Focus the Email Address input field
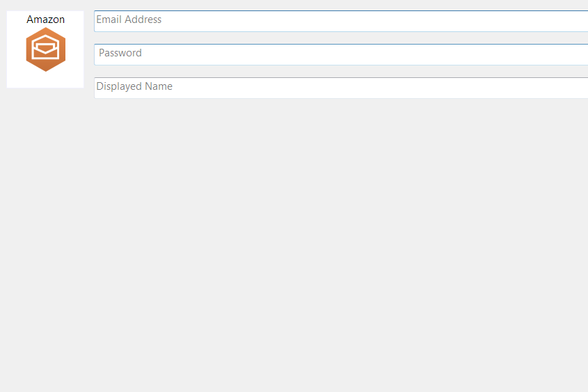This screenshot has height=392, width=588. click(341, 21)
